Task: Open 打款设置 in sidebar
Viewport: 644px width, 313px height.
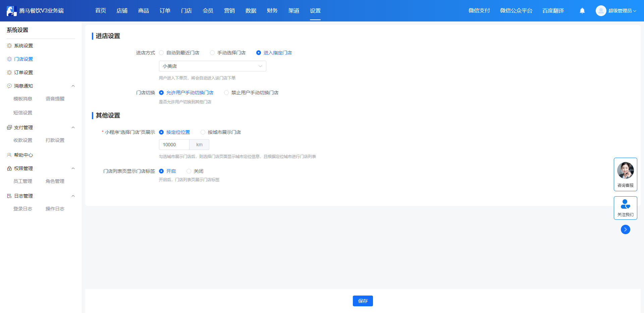Action: (x=55, y=140)
